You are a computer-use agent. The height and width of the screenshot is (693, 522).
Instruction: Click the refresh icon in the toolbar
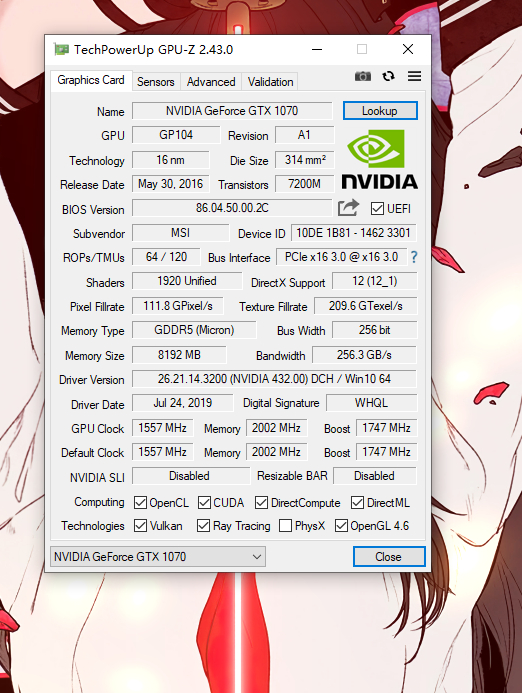pos(388,76)
